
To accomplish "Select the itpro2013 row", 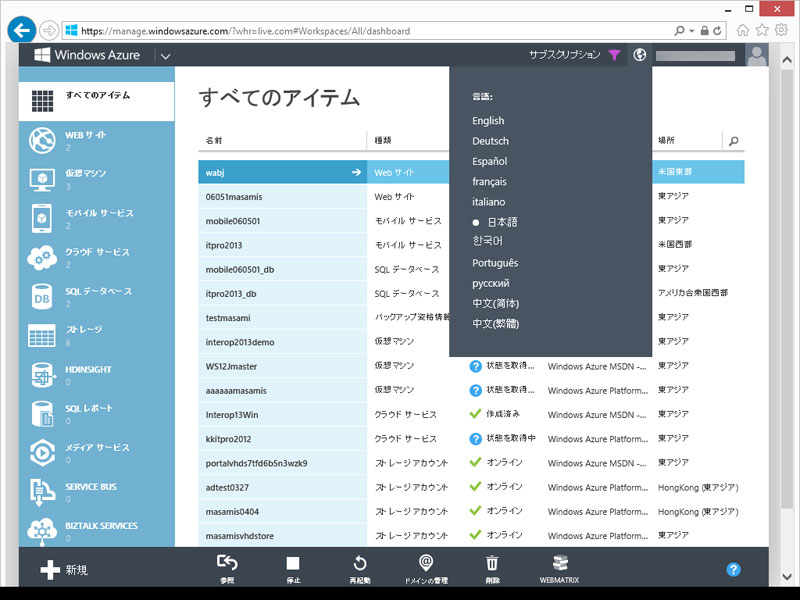I will pyautogui.click(x=471, y=245).
